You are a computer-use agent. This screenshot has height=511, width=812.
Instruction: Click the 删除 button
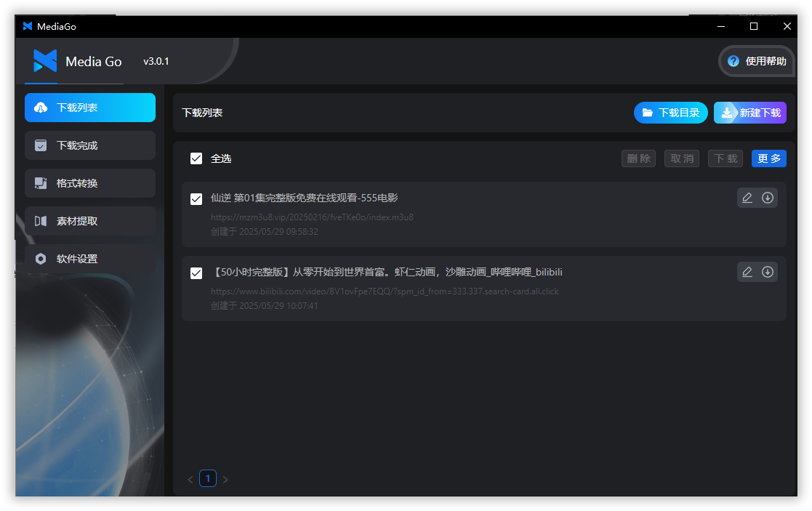tap(638, 158)
